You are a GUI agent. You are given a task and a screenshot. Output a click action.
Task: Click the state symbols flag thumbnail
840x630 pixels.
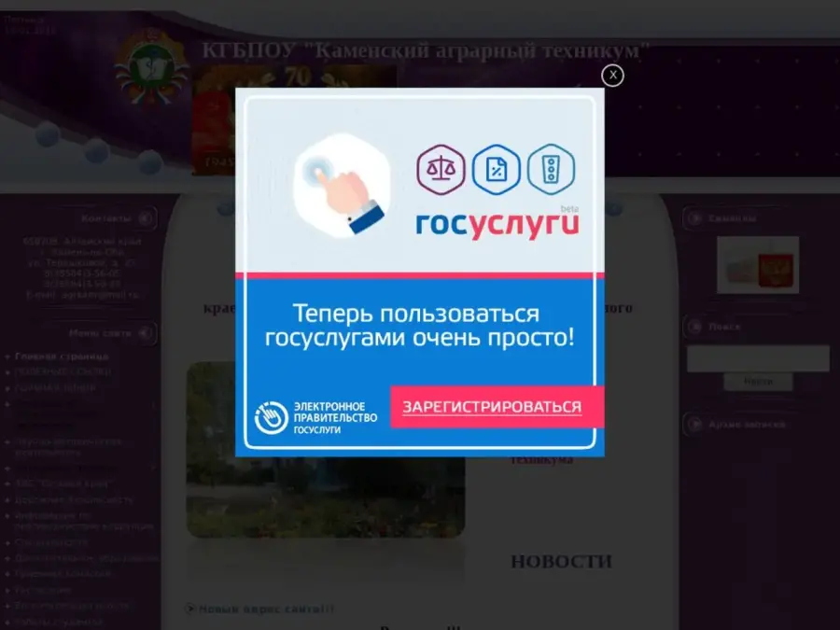tap(758, 265)
